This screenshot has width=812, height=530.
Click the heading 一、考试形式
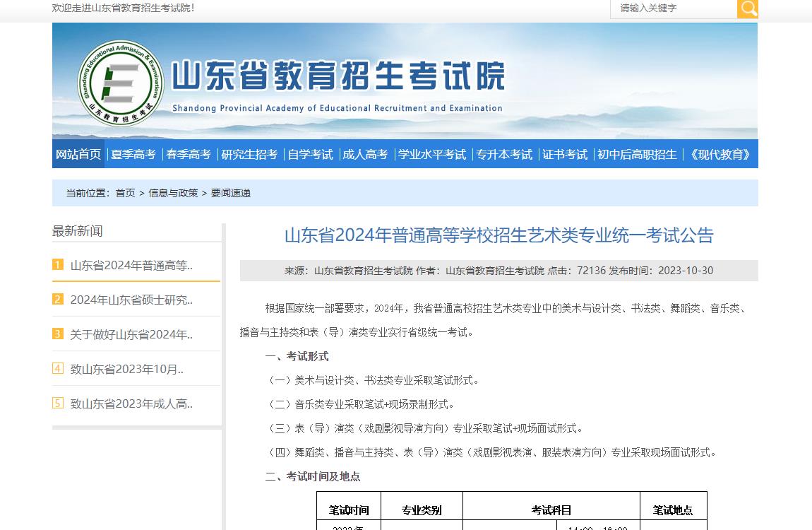[297, 356]
